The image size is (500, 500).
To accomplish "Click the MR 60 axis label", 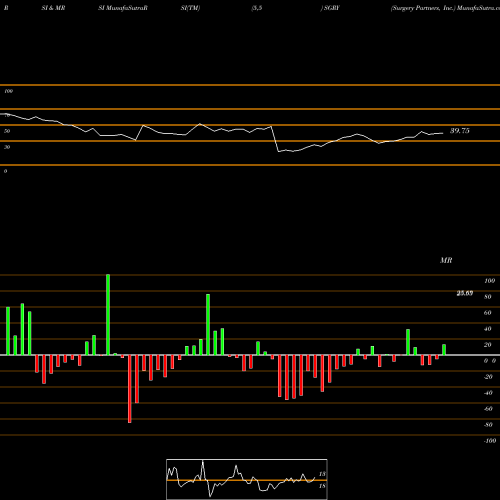I will [488, 313].
